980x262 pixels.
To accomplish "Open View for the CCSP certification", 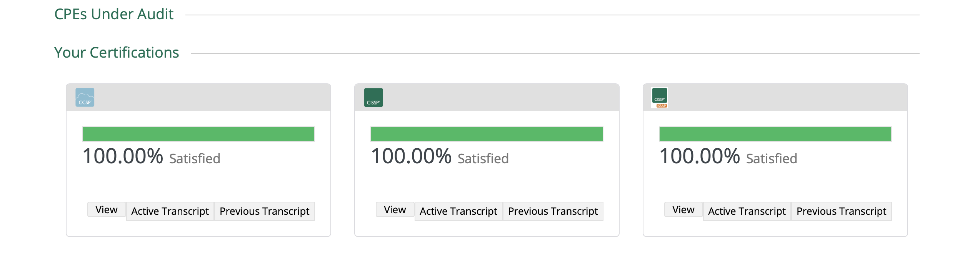I will tap(107, 210).
